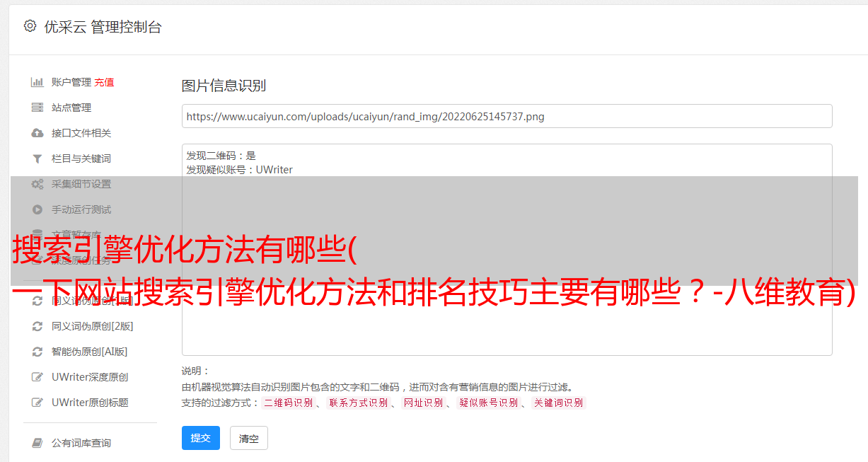Click the 关键词识别 filter tag
The image size is (868, 462).
(558, 403)
